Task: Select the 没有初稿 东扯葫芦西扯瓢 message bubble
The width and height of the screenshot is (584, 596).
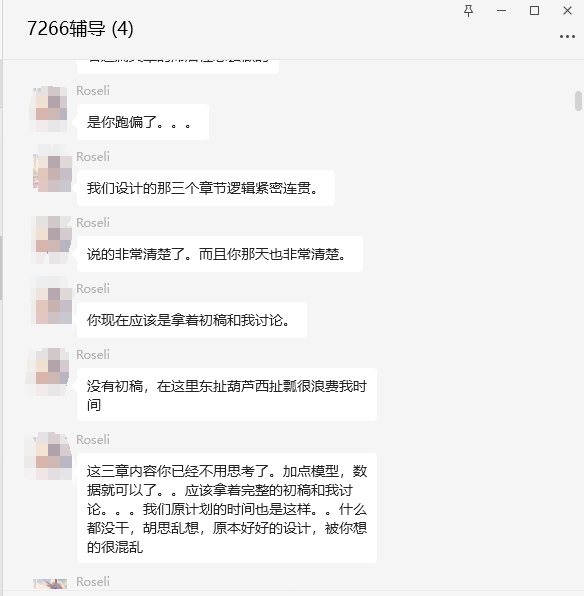Action: pyautogui.click(x=227, y=395)
